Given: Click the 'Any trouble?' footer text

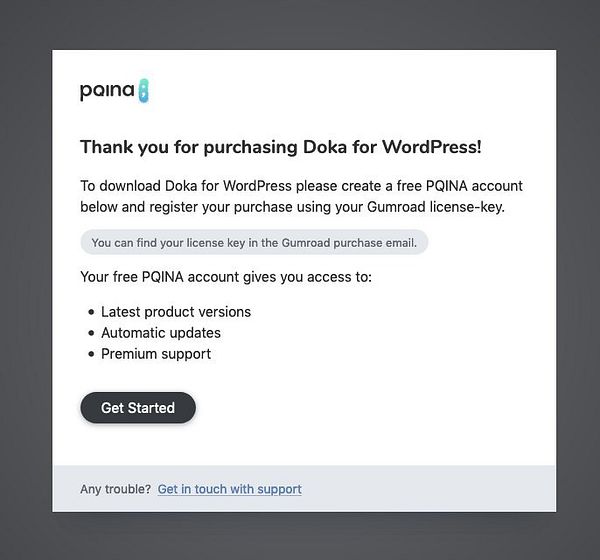Looking at the screenshot, I should point(116,489).
